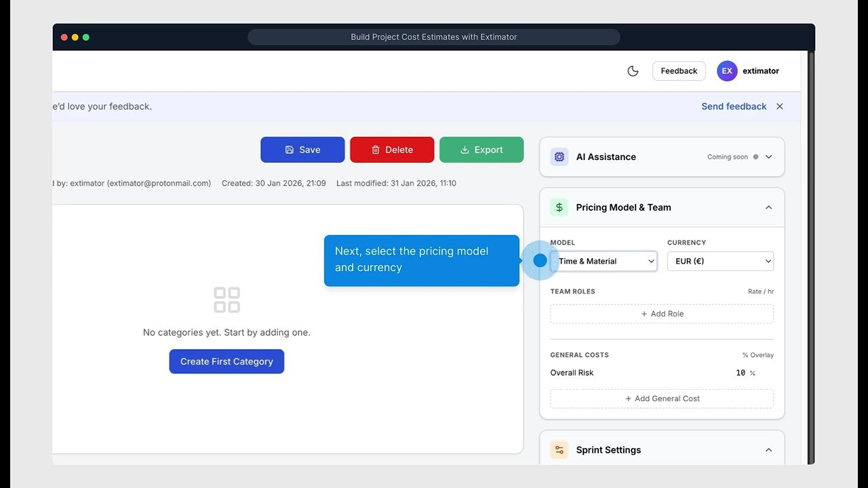Click the GENERAL COSTS heading
This screenshot has width=868, height=488.
coord(580,355)
